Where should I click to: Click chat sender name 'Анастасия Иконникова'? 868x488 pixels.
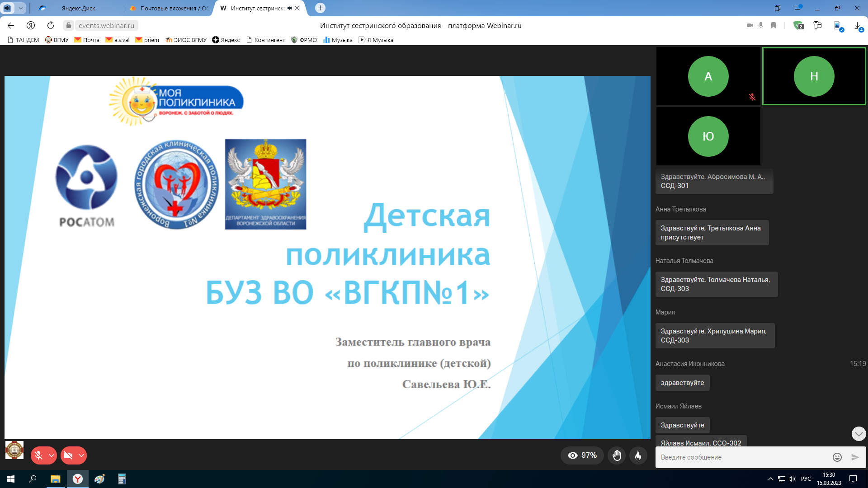tap(690, 364)
